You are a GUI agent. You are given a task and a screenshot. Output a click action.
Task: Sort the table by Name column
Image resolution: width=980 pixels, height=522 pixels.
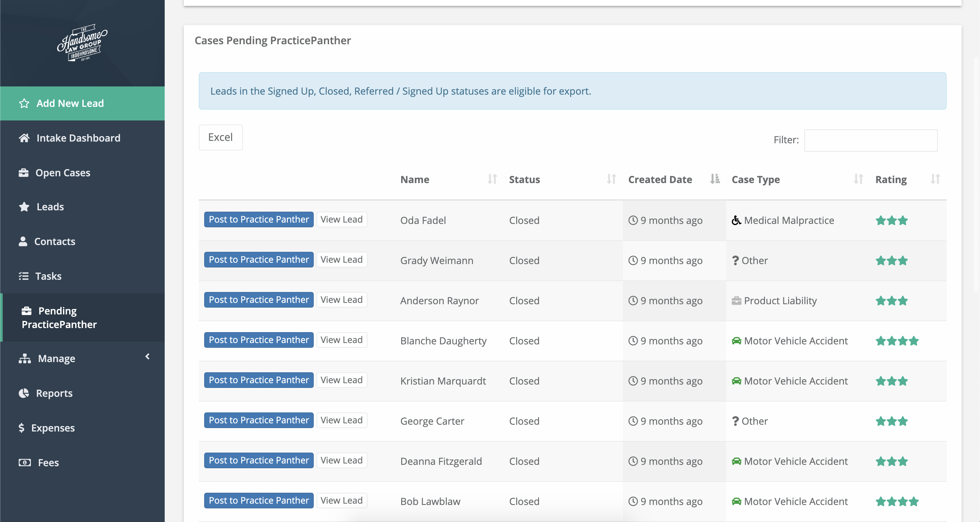[x=449, y=179]
